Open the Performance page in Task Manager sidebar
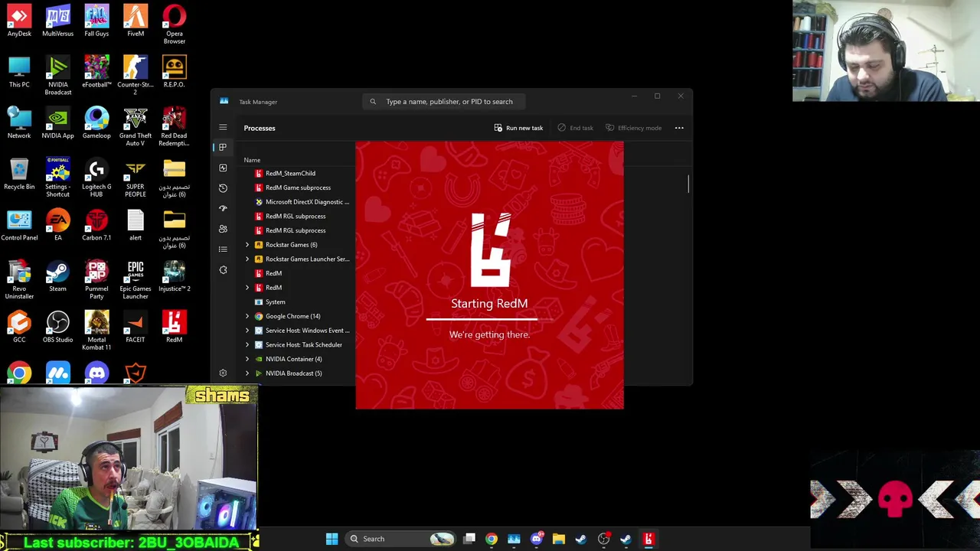 tap(223, 168)
